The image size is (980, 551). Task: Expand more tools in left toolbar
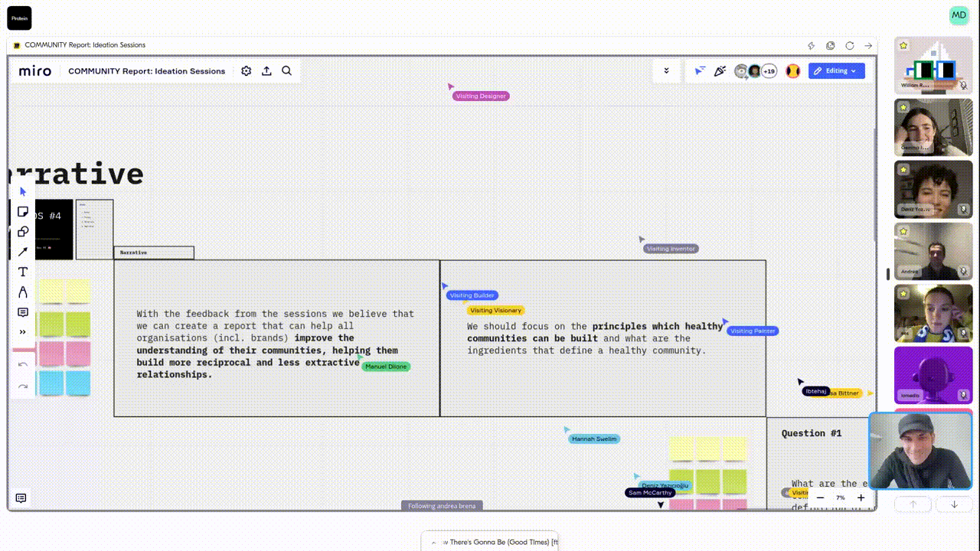click(23, 332)
